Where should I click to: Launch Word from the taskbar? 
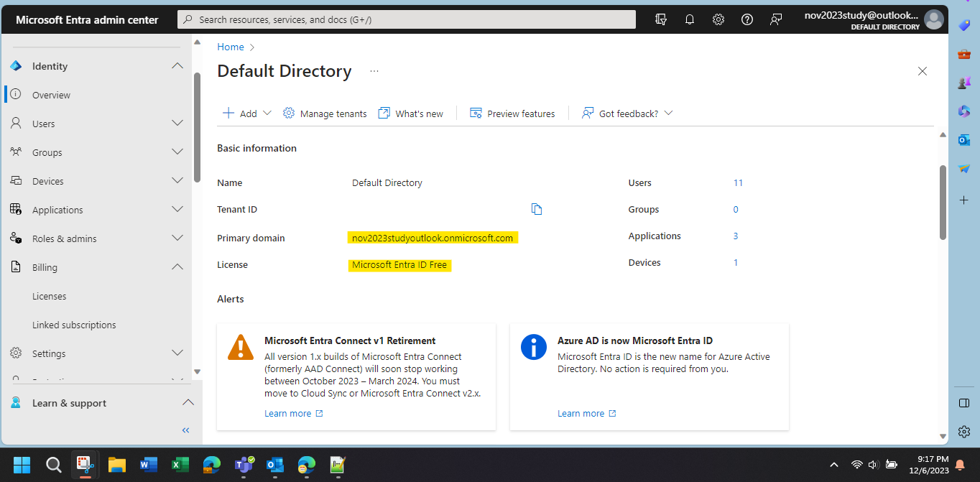tap(149, 465)
